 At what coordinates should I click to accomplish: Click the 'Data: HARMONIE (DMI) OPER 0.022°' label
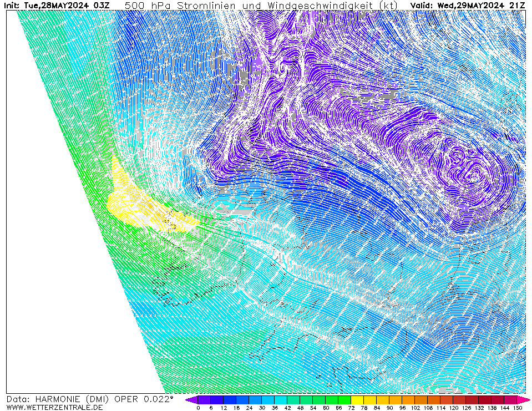pos(90,399)
